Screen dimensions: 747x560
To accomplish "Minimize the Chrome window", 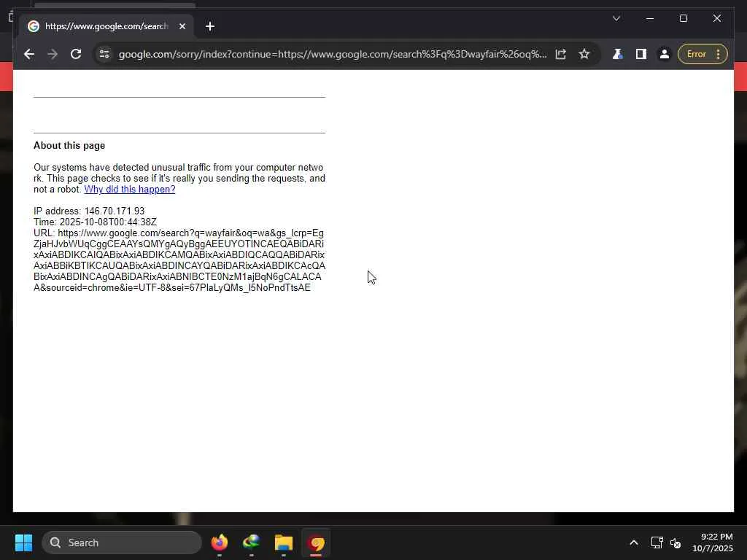I will click(650, 18).
